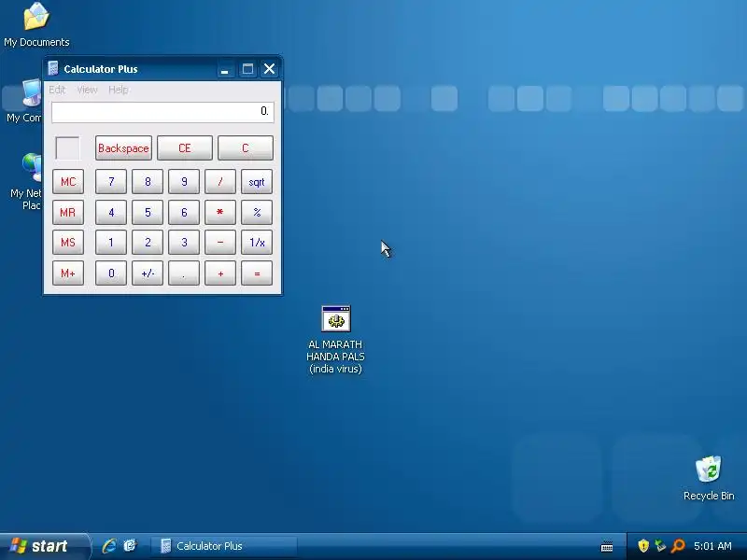Click the Safely Remove Hardware tray icon
Viewport: 747px width, 560px height.
point(660,546)
